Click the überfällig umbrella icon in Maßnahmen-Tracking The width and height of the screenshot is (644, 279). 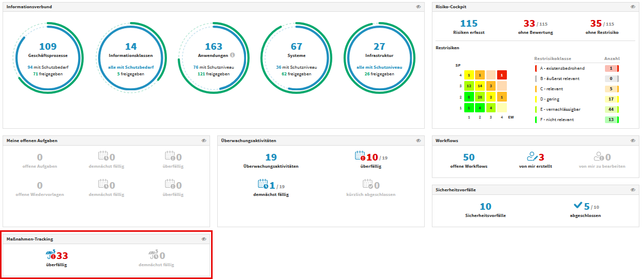[50, 255]
